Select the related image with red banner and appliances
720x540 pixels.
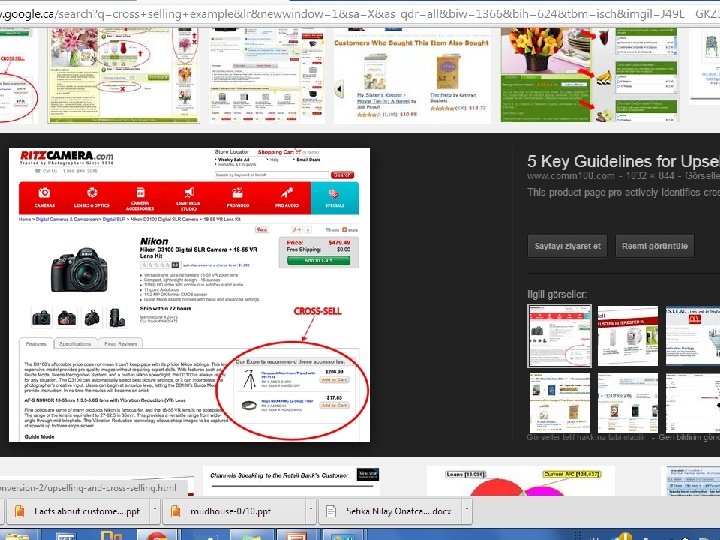(628, 336)
